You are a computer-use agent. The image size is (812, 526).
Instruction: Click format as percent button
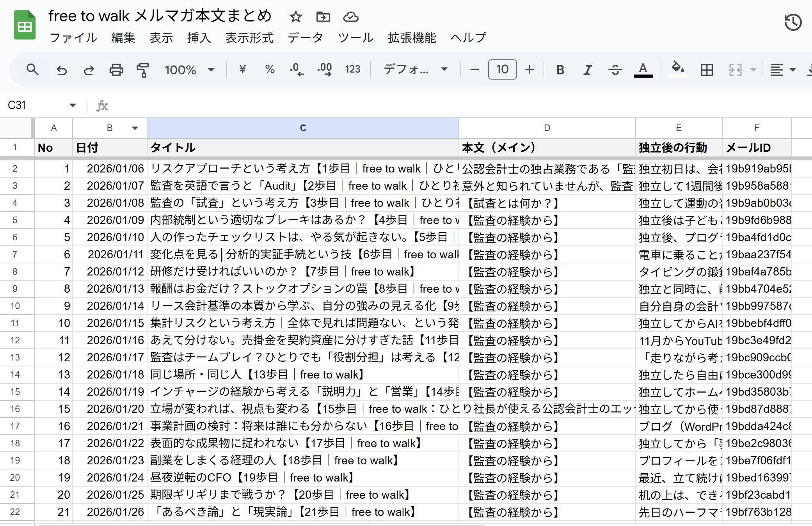(270, 70)
